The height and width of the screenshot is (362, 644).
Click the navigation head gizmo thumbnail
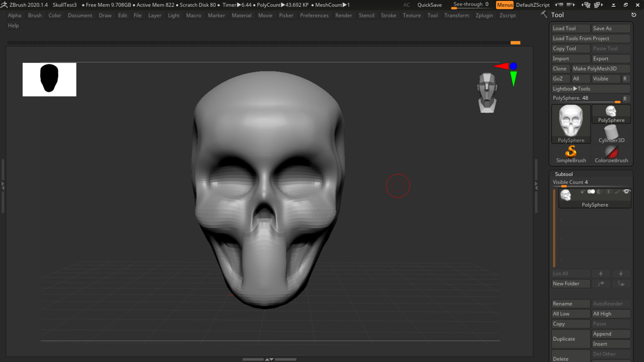click(487, 92)
